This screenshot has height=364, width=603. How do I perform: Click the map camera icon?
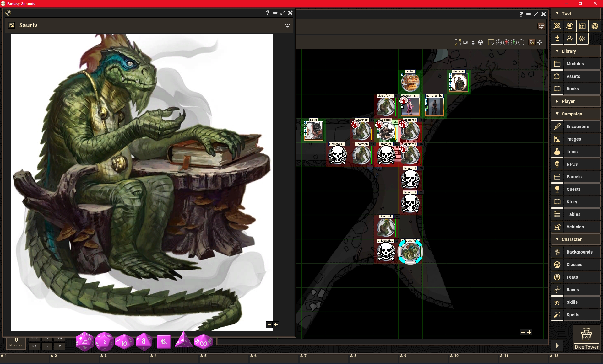click(x=465, y=42)
